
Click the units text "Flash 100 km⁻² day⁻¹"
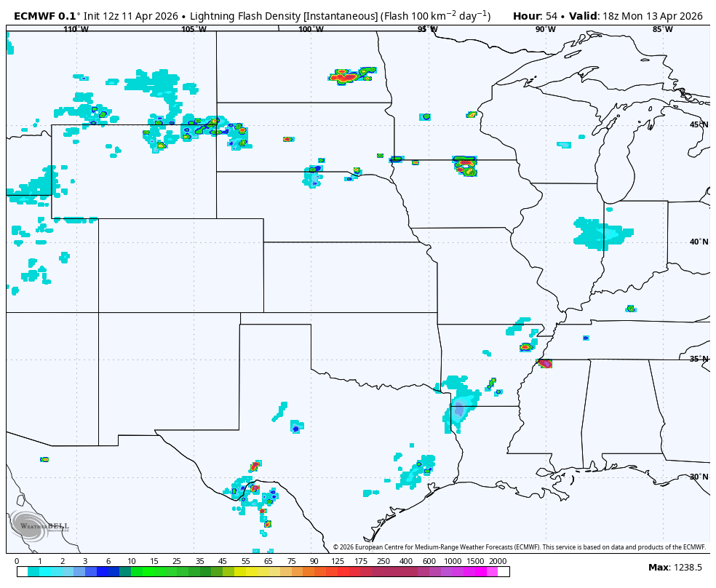click(434, 16)
